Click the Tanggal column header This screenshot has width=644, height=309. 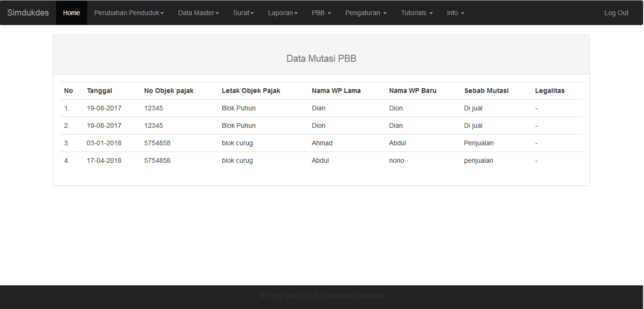click(99, 91)
